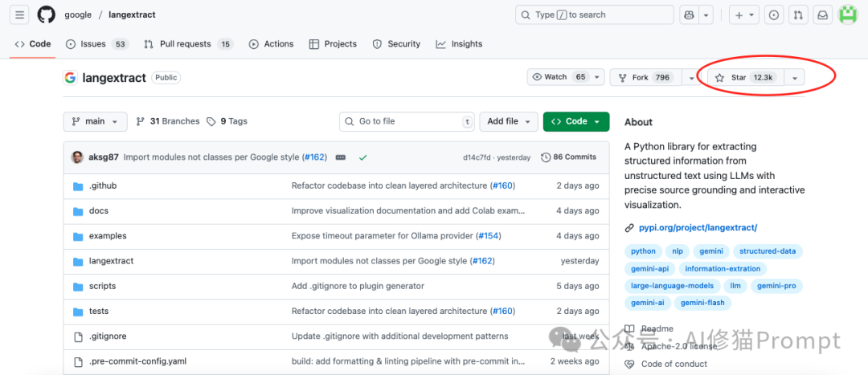
Task: Open pull request #154 link in examples row
Action: click(x=489, y=235)
